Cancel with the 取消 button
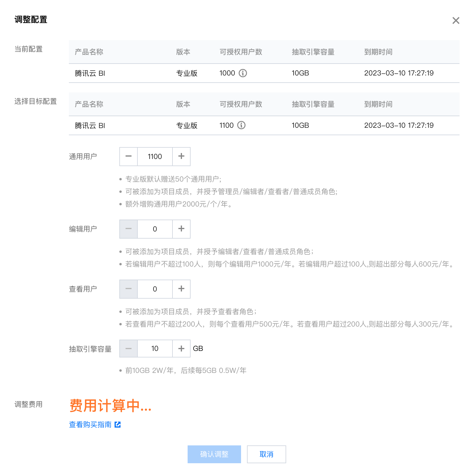 (x=267, y=454)
